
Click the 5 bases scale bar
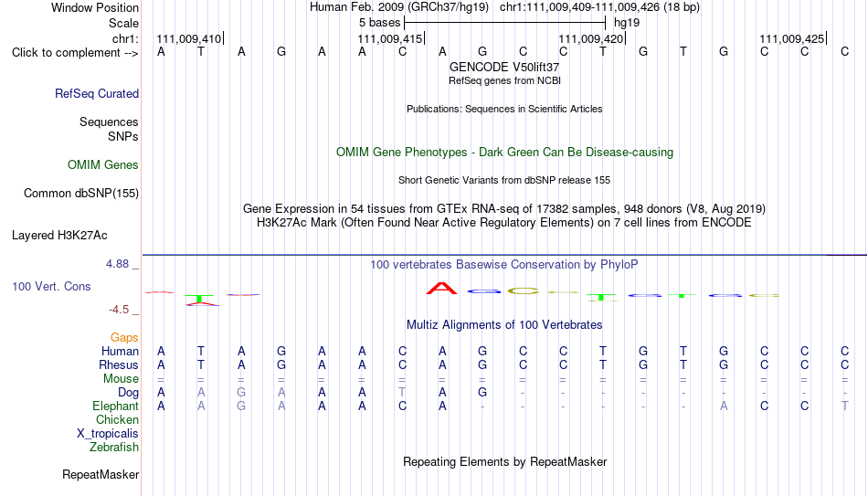(x=505, y=23)
